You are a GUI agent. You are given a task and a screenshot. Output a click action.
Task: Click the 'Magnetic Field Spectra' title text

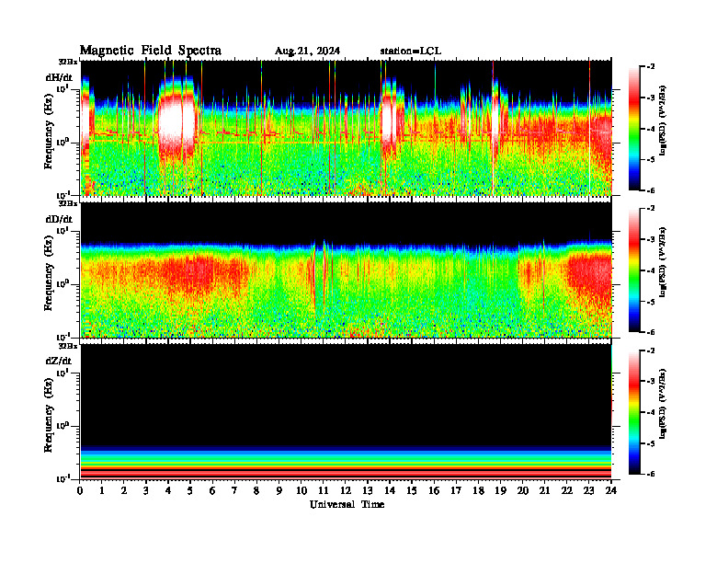(151, 51)
